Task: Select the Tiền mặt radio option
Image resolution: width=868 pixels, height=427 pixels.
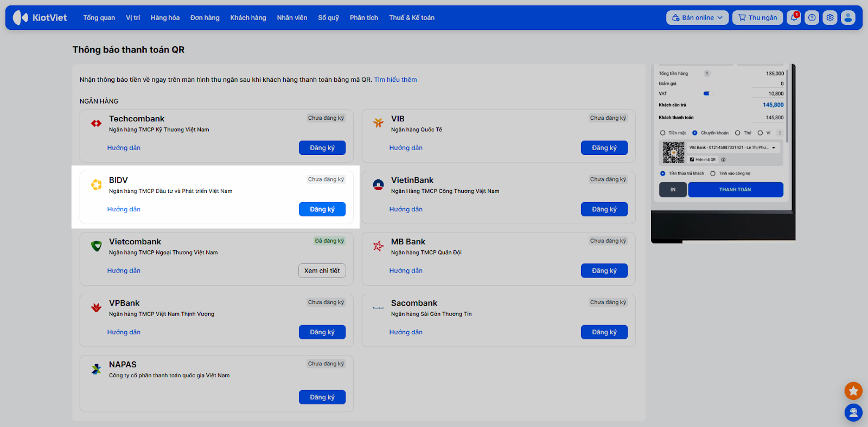Action: pos(663,133)
